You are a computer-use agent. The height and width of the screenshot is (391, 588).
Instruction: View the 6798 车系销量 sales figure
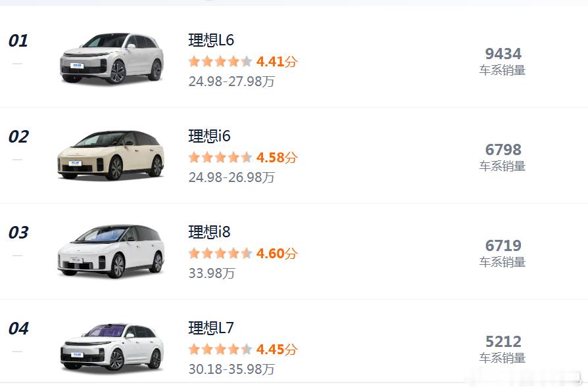point(502,157)
